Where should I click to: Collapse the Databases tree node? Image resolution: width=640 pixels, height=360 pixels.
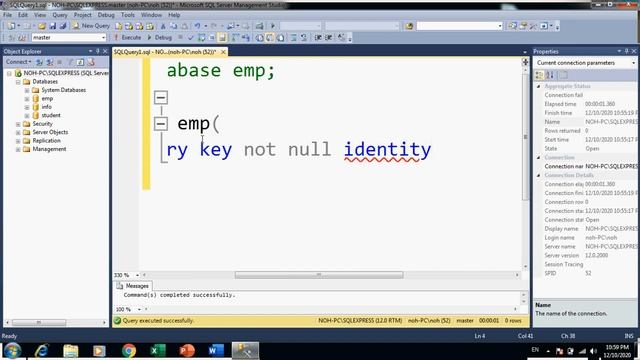(18, 82)
